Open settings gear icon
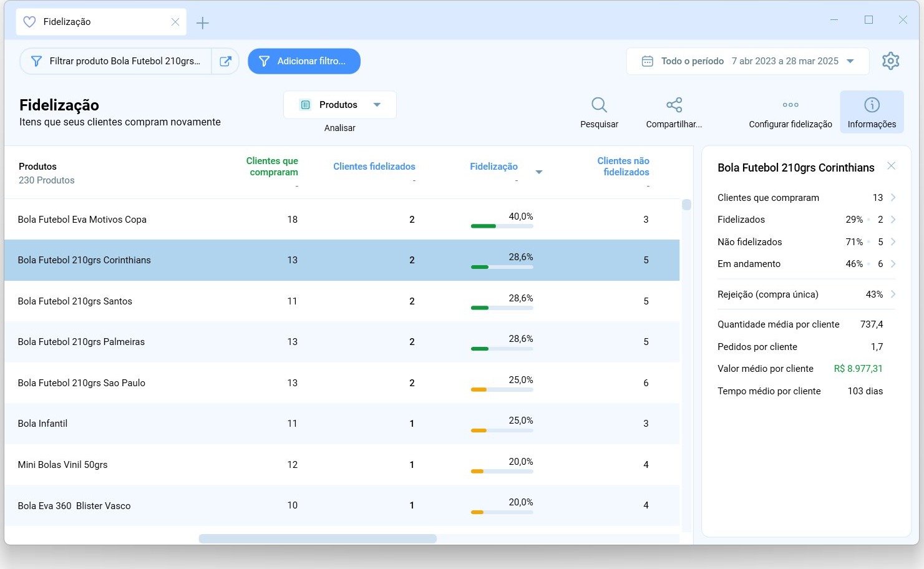Image resolution: width=924 pixels, height=569 pixels. point(891,61)
